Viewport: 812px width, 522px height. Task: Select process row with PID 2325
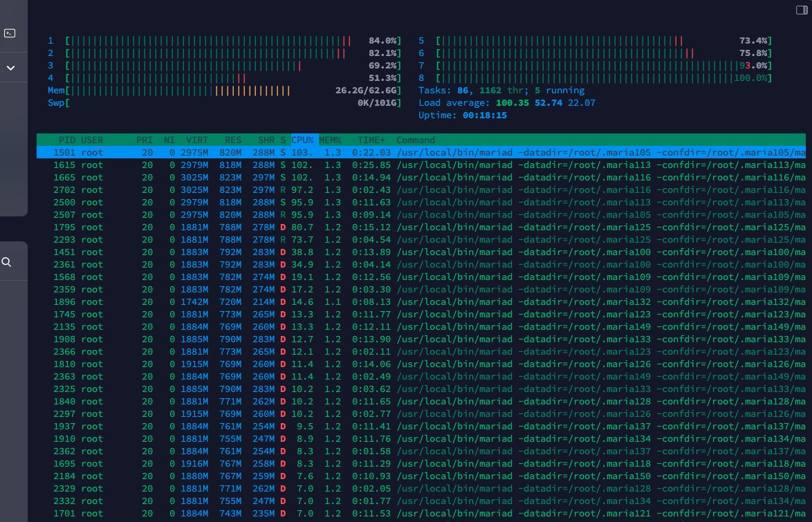pos(421,389)
